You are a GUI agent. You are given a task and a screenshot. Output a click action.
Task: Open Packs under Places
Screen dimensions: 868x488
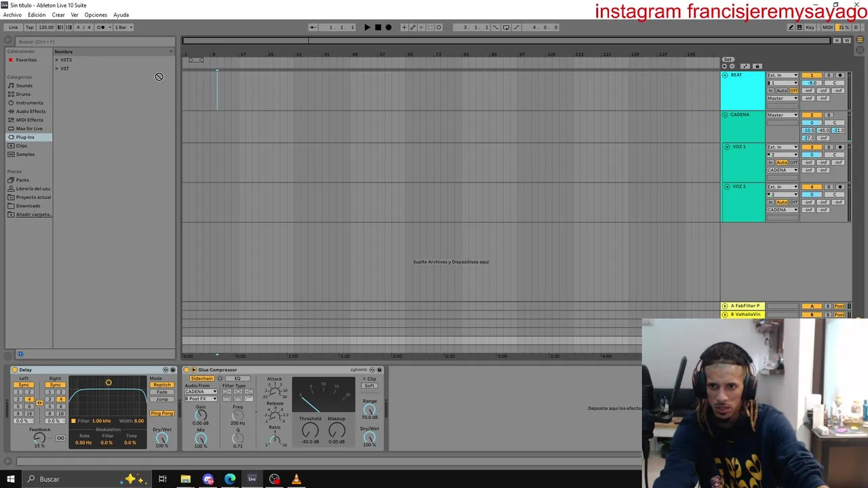22,180
